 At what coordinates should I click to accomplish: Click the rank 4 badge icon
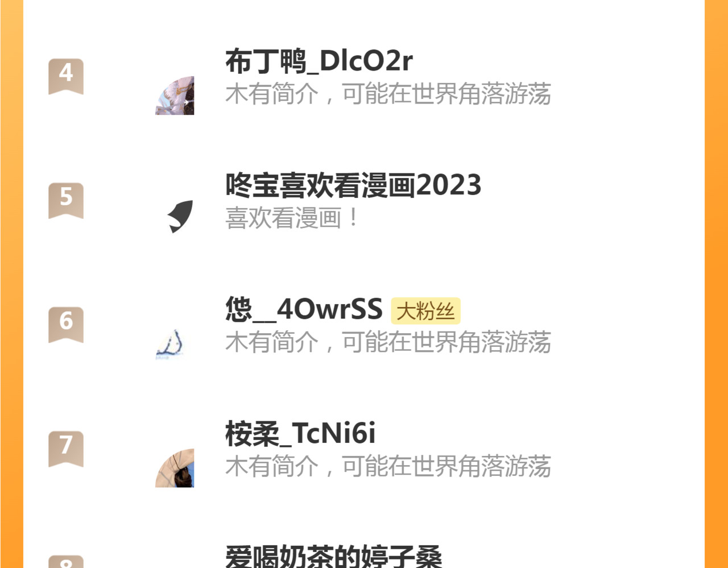[x=66, y=76]
